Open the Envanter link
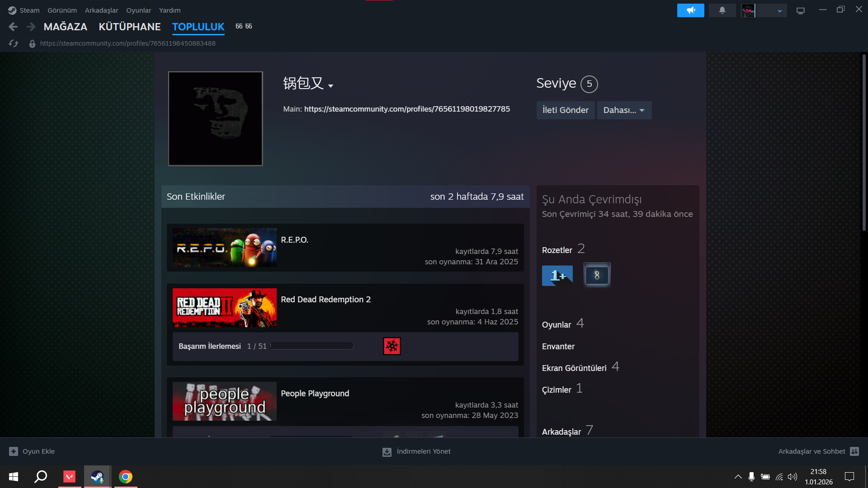Screen dimensions: 868x488 [558, 347]
